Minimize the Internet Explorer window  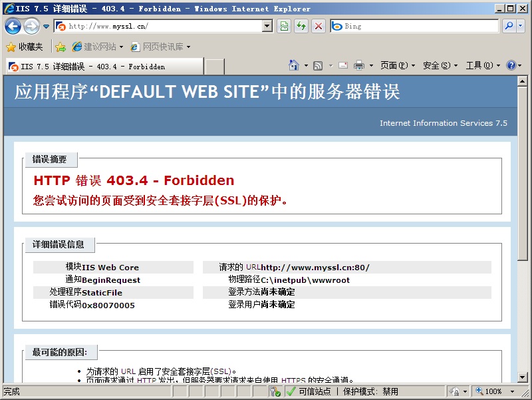499,9
